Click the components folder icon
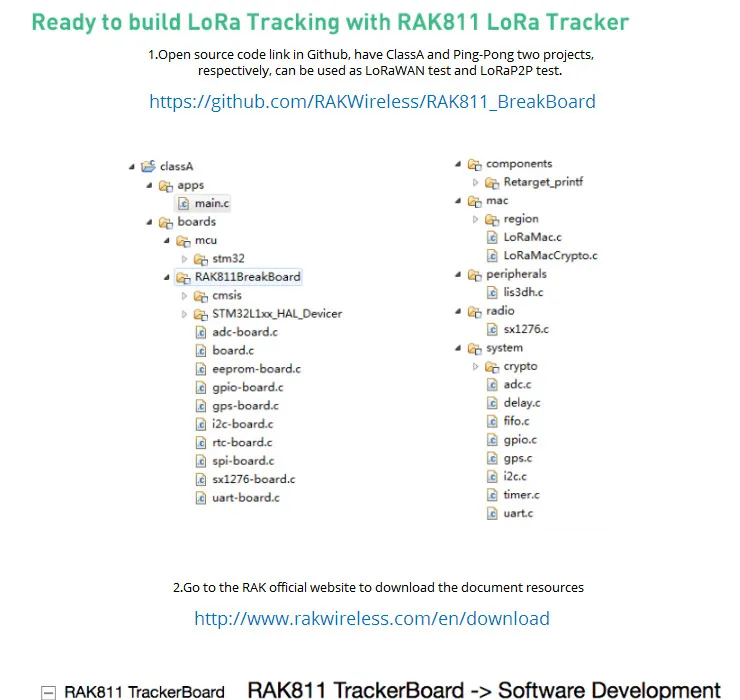 coord(474,164)
